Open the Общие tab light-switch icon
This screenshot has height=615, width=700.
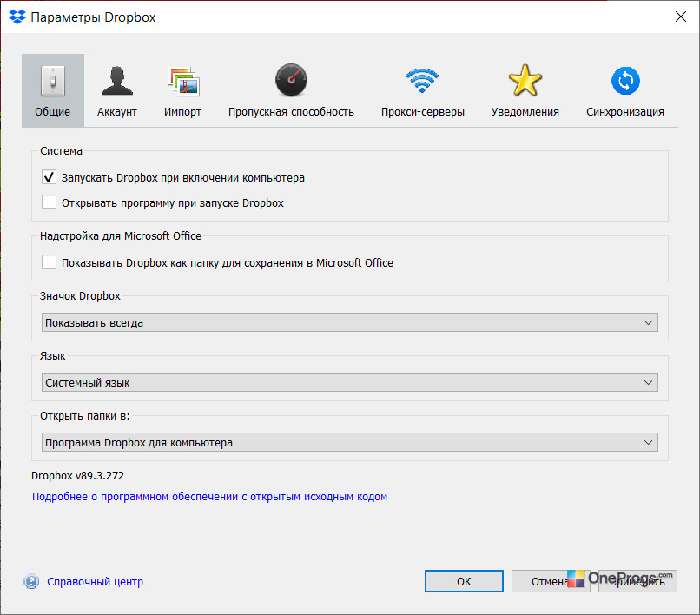(x=53, y=82)
